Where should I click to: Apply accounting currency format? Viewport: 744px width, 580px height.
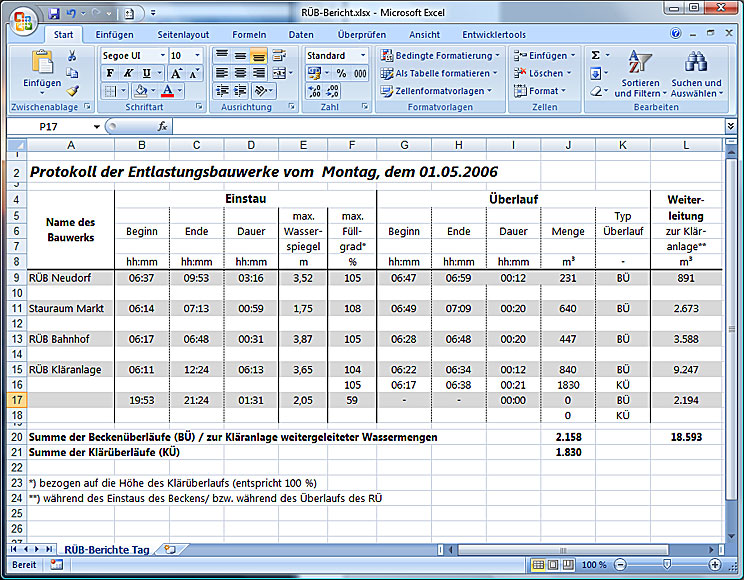pyautogui.click(x=314, y=73)
